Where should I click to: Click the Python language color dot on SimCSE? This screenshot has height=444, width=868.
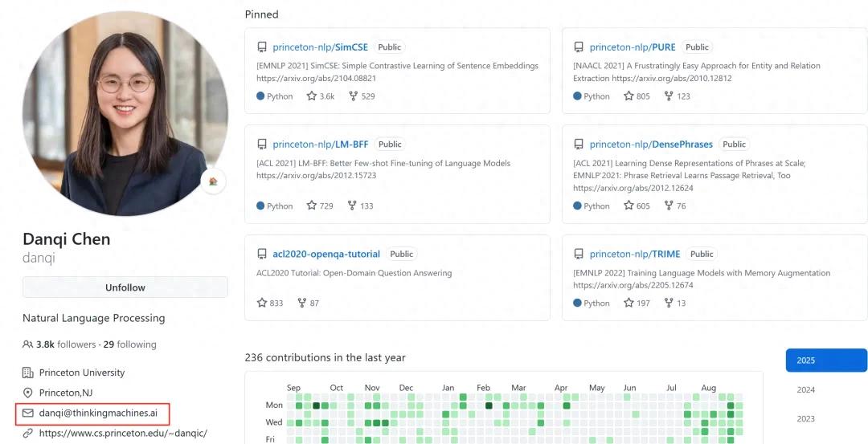[260, 96]
